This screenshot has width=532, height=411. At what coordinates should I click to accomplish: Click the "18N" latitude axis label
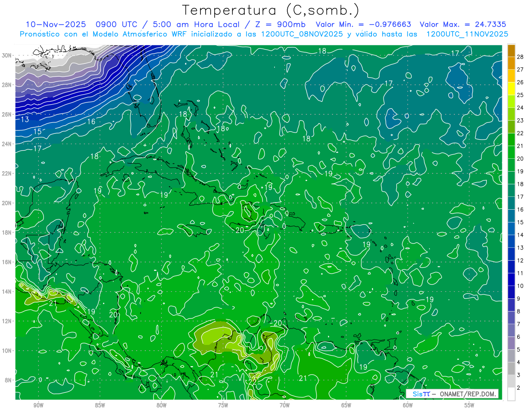[8, 232]
